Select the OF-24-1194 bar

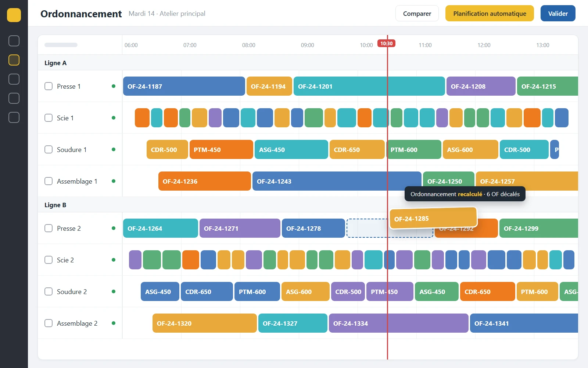point(269,86)
